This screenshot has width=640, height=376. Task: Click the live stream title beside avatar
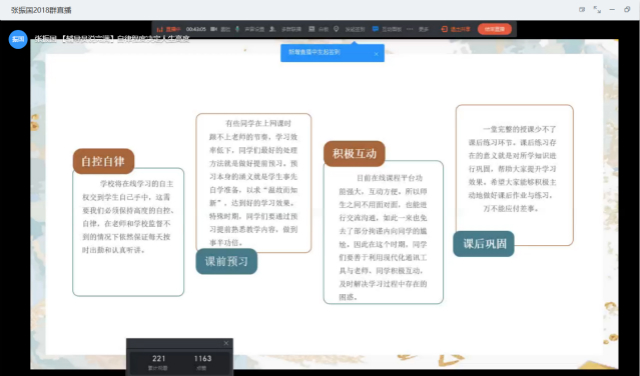112,39
